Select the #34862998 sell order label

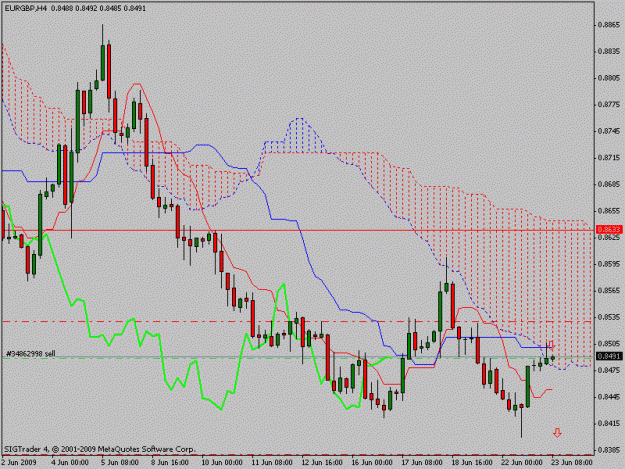click(31, 353)
